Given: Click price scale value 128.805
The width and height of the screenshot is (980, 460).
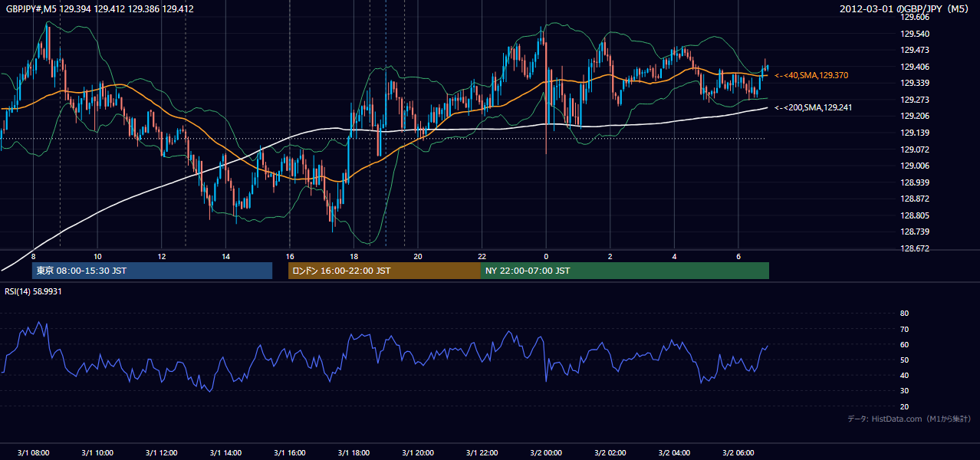Looking at the screenshot, I should pyautogui.click(x=915, y=215).
